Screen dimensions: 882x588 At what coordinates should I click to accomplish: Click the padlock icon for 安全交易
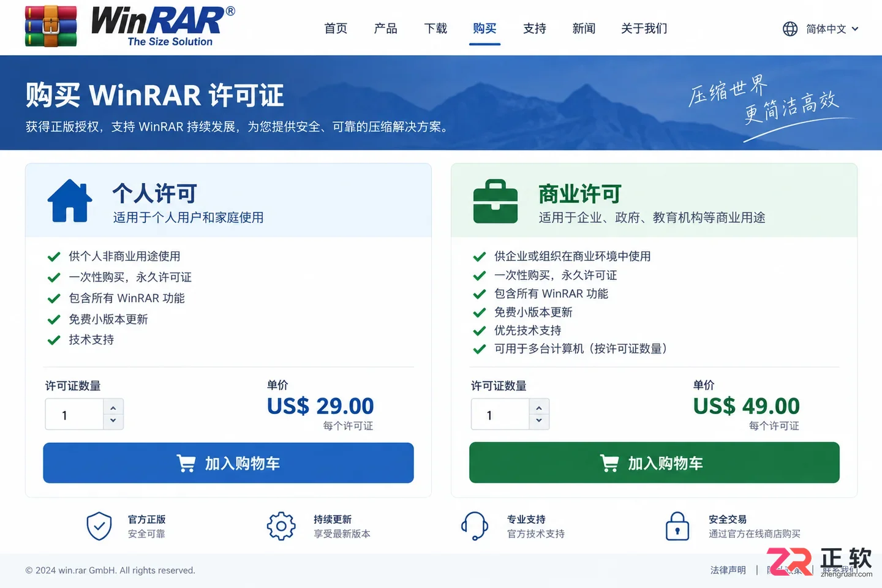click(677, 526)
